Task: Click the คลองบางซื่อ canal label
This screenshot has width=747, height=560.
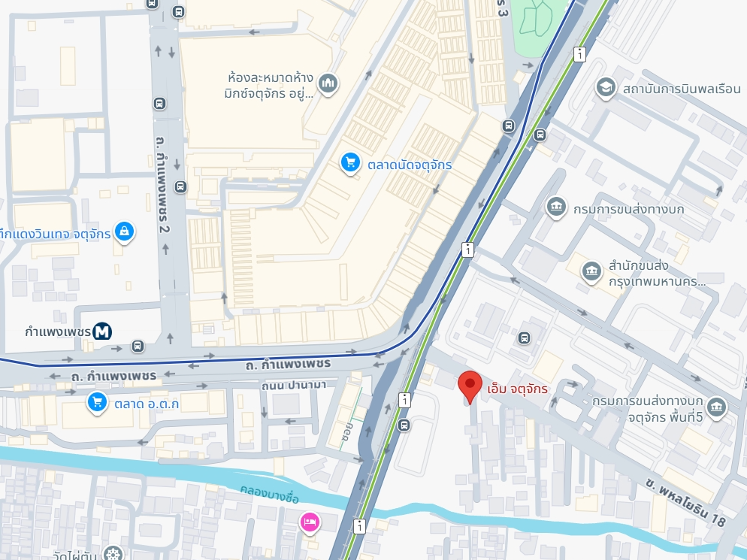Action: pos(269,495)
